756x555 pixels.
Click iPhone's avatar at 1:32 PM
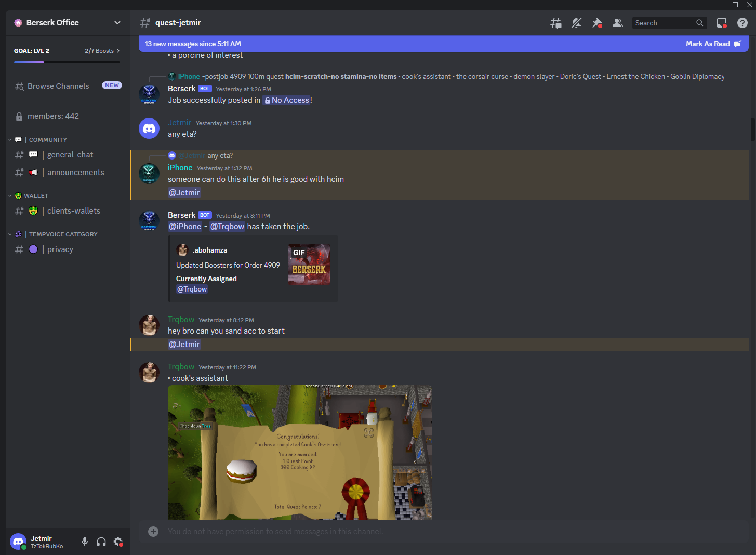[x=149, y=174]
